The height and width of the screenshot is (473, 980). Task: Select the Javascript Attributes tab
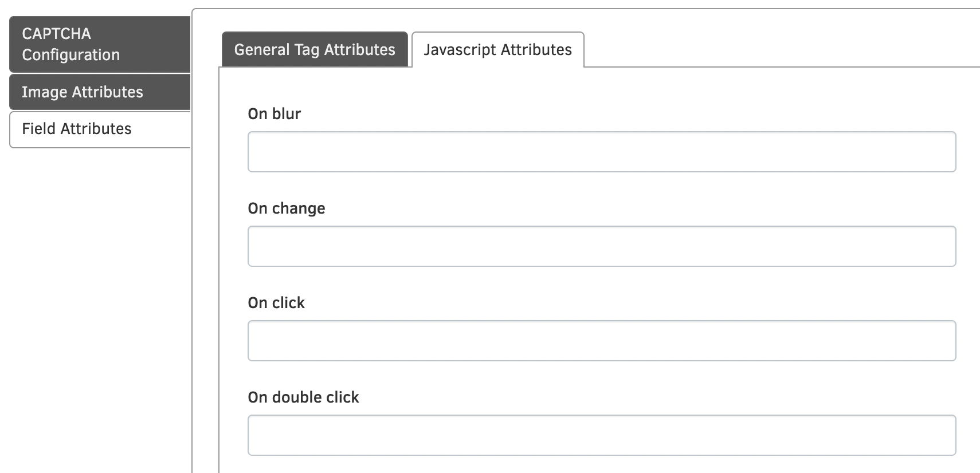click(x=497, y=50)
